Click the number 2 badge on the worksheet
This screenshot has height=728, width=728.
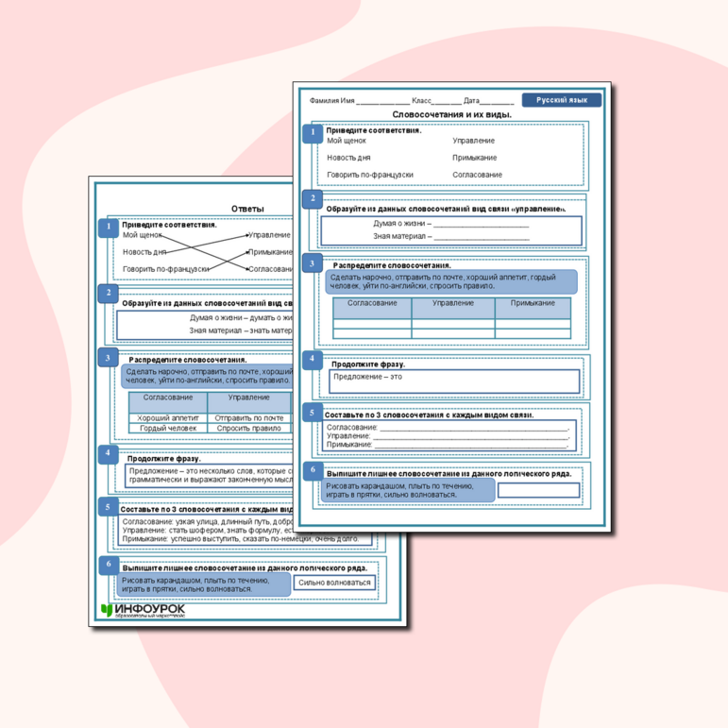coord(312,199)
